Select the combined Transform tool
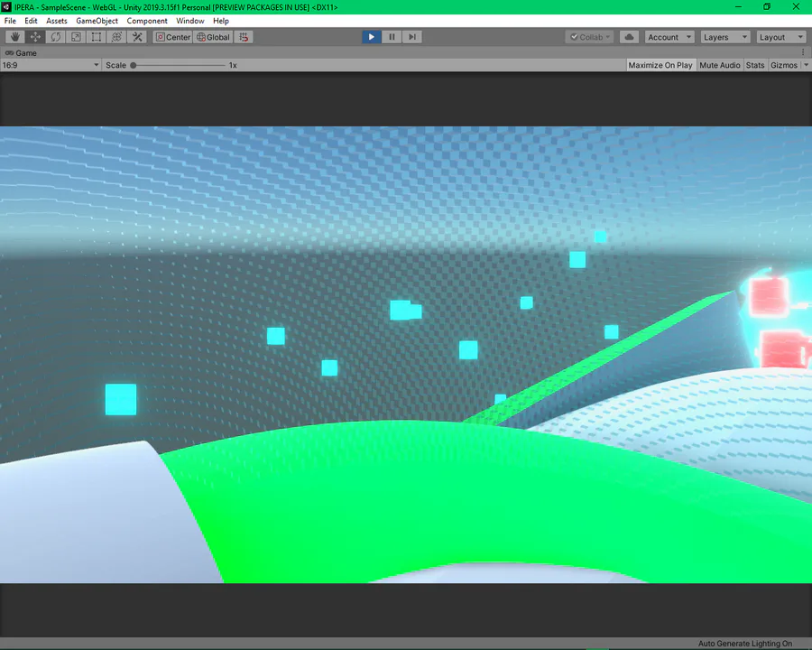812x650 pixels. coord(116,37)
